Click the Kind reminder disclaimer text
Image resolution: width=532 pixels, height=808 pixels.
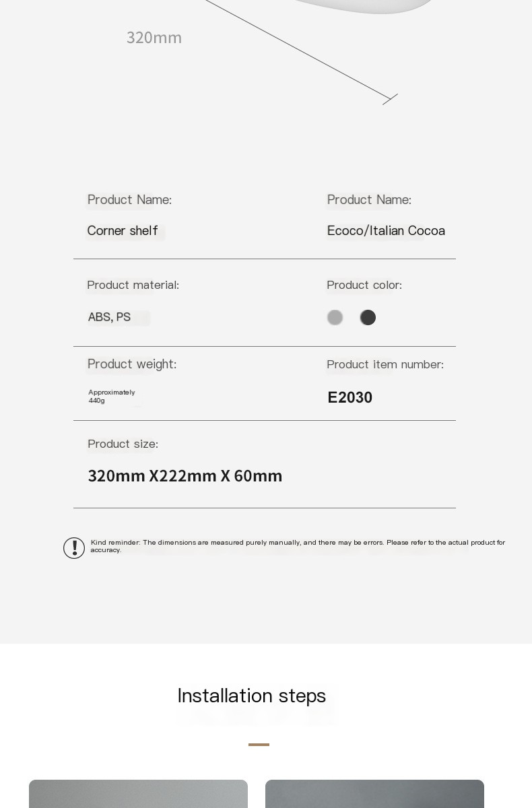coord(298,546)
